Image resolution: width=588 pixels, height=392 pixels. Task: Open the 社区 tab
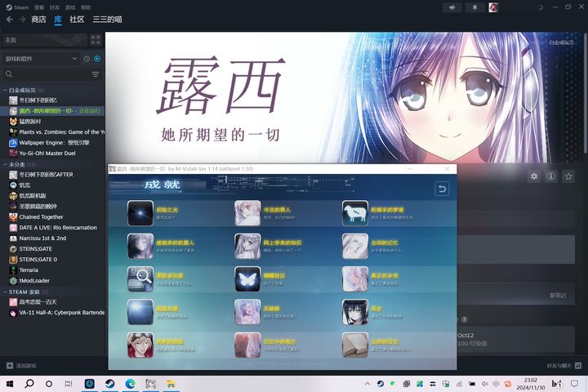(x=77, y=20)
